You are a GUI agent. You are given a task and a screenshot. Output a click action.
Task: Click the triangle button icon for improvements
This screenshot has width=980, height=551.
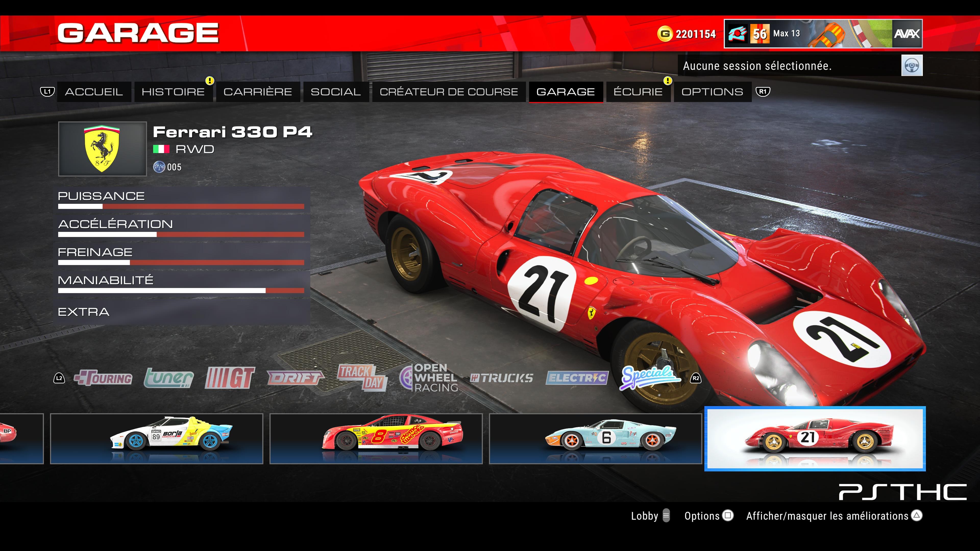point(917,516)
